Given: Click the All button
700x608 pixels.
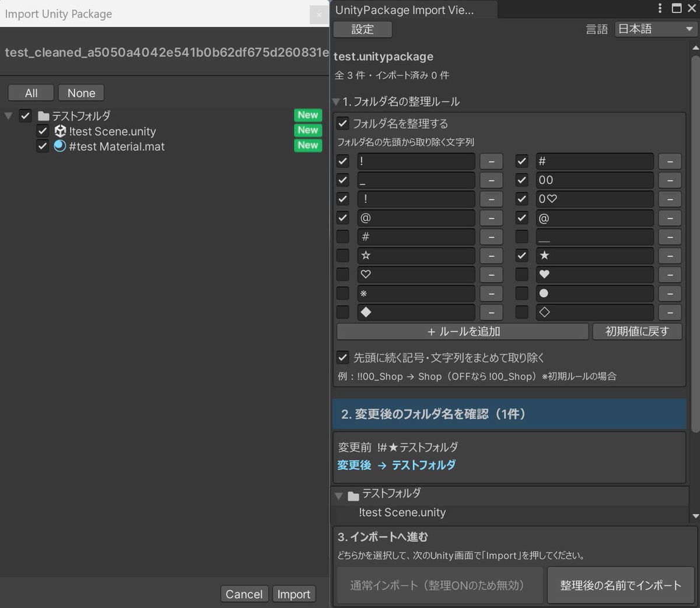Looking at the screenshot, I should [x=31, y=93].
